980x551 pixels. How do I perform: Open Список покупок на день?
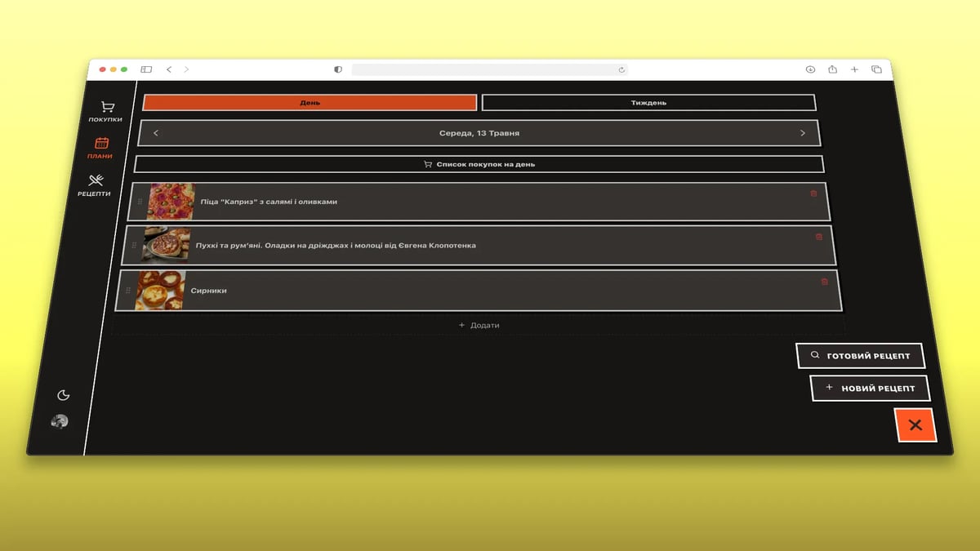click(x=479, y=164)
